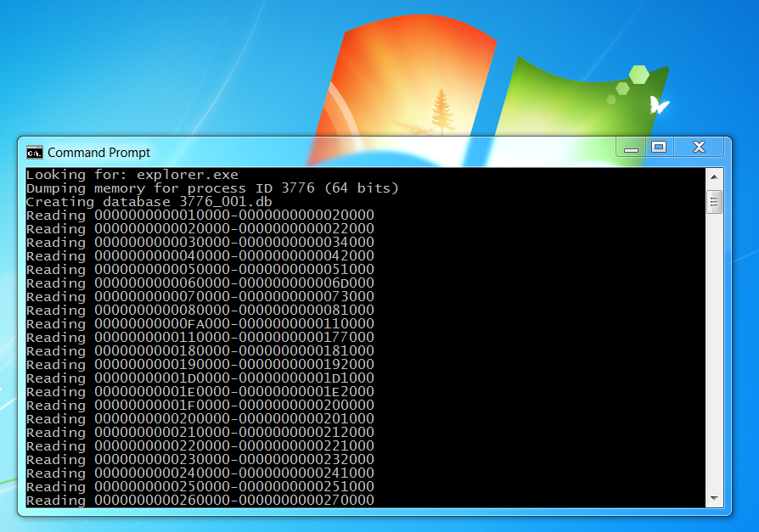Click the row reading 00000000000FA000-0000000000110000
Viewport: 759px width, 532px height.
tap(200, 323)
